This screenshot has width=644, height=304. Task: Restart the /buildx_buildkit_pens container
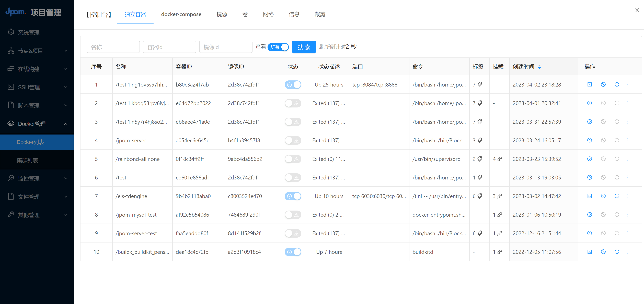pyautogui.click(x=617, y=252)
